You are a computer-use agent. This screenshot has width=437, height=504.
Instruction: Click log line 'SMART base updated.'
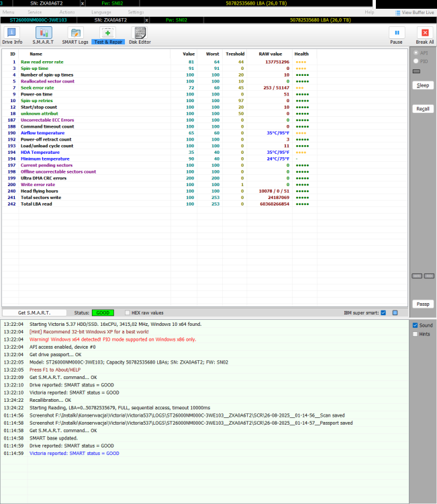53,438
